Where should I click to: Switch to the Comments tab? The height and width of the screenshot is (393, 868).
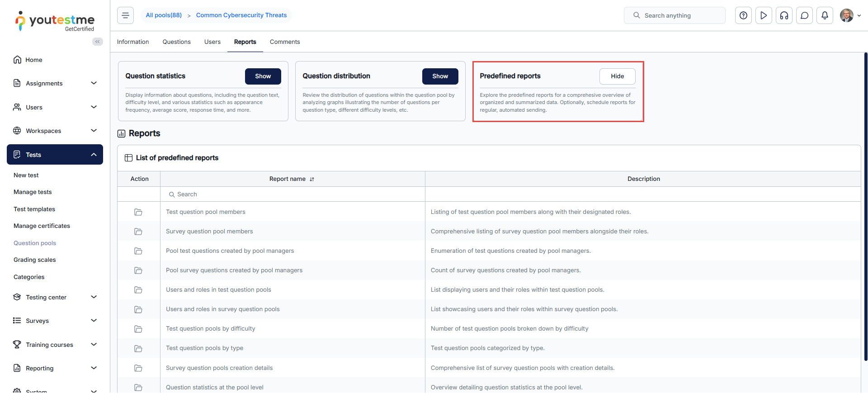click(284, 42)
